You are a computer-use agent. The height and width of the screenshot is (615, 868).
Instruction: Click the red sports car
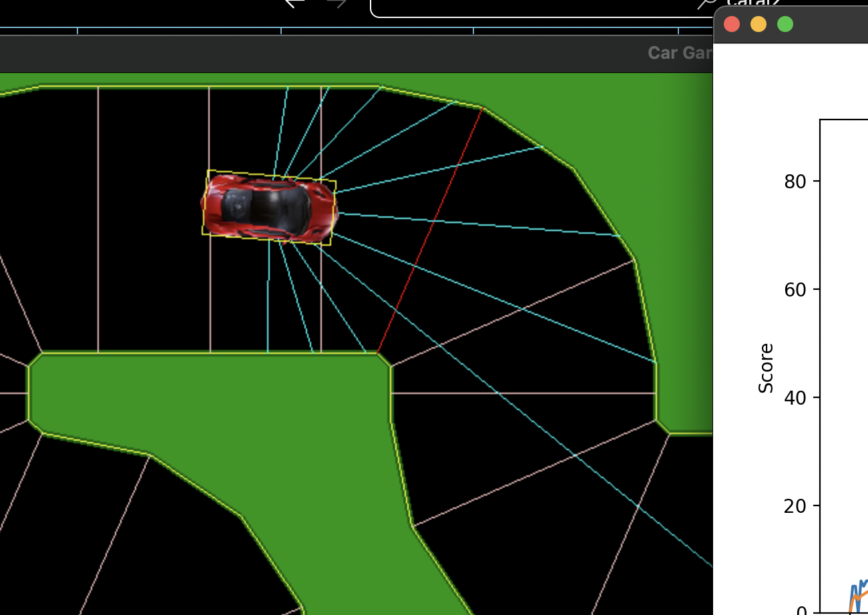pyautogui.click(x=269, y=207)
